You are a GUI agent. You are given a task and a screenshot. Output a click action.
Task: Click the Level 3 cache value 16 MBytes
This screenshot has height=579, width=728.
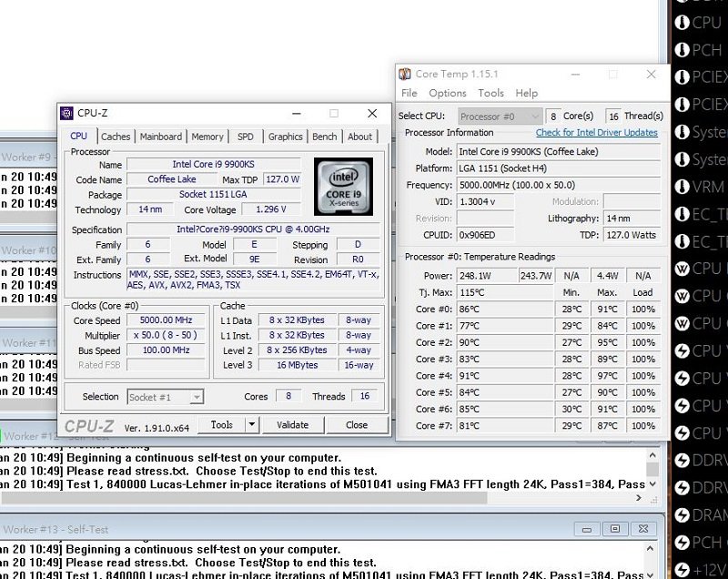coord(298,365)
